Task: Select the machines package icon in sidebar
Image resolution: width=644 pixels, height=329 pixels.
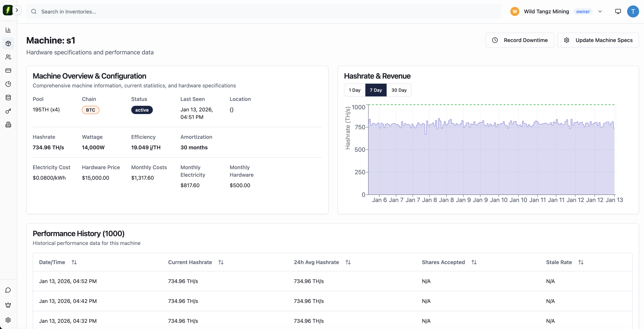Action: [8, 44]
